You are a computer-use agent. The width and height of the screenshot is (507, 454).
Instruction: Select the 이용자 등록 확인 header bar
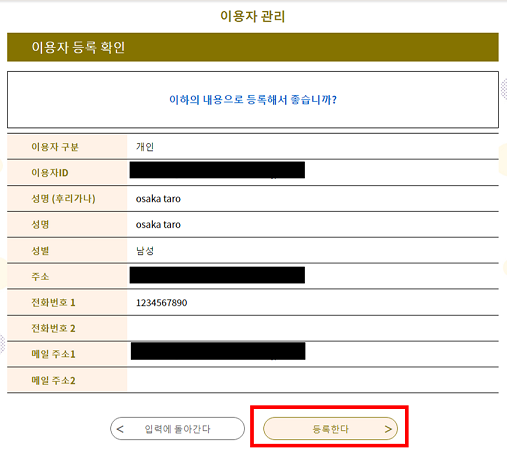(x=253, y=47)
